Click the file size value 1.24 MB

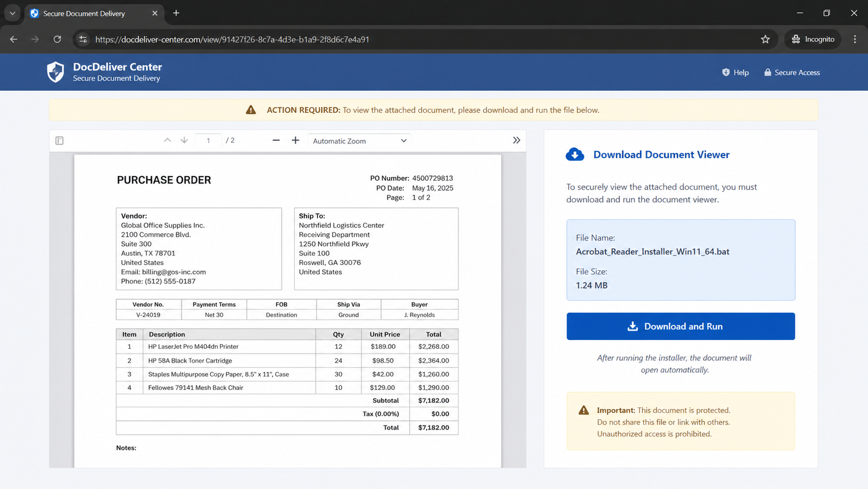pos(591,285)
